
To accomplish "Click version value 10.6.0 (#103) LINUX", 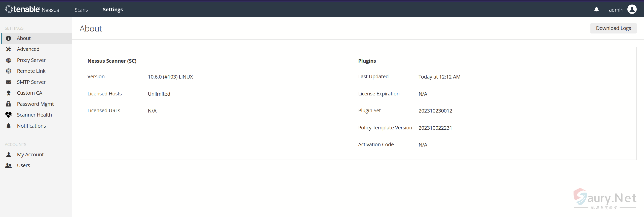I will [x=170, y=77].
